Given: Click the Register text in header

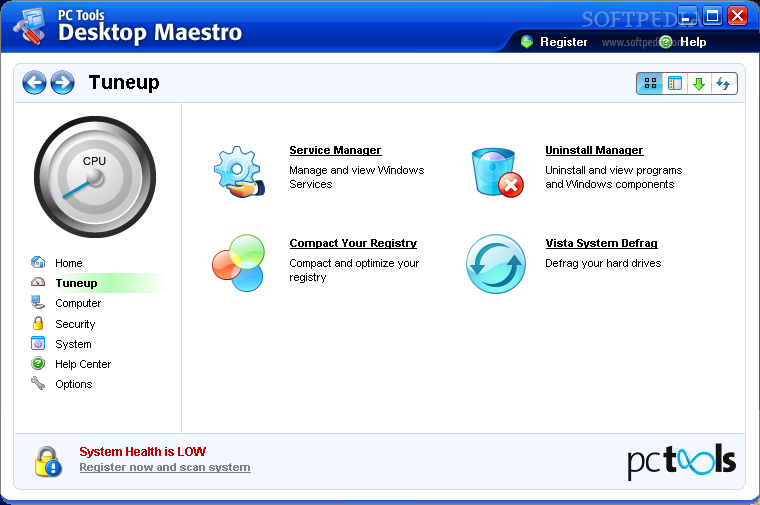Looking at the screenshot, I should coord(564,42).
